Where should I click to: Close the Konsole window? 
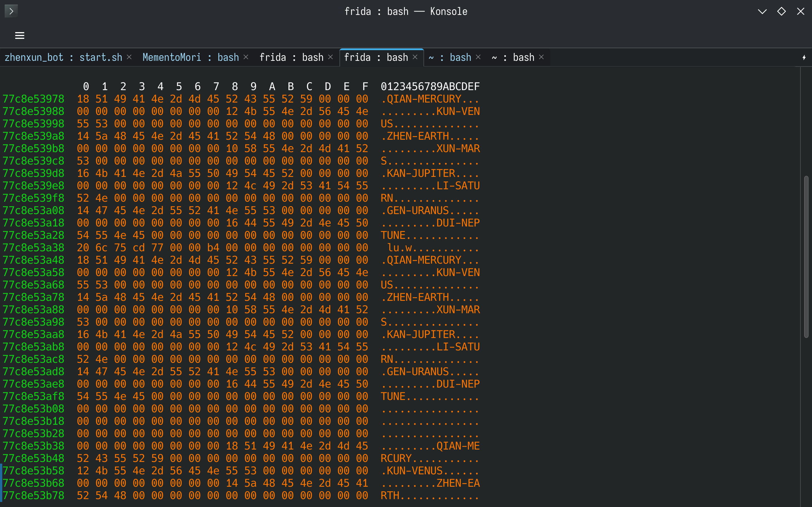click(x=801, y=11)
